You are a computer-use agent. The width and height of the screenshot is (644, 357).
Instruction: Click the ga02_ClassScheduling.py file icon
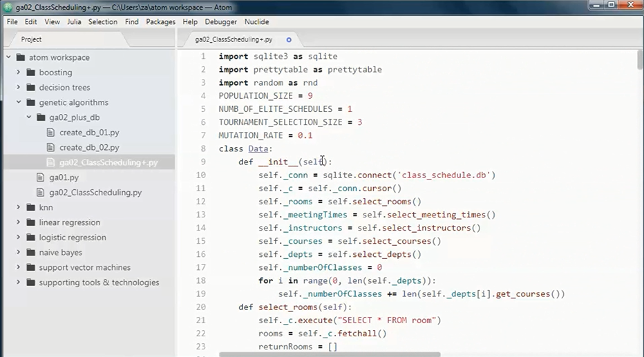40,192
